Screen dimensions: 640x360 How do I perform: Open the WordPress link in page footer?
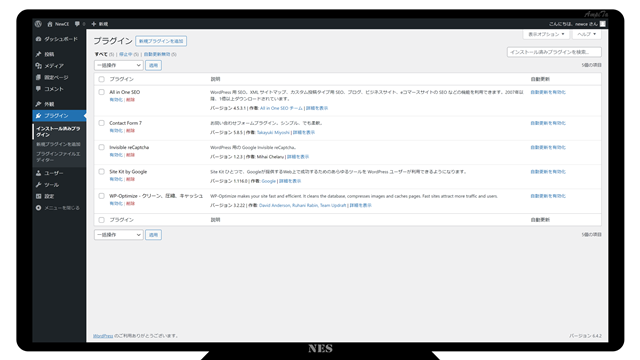click(x=103, y=336)
